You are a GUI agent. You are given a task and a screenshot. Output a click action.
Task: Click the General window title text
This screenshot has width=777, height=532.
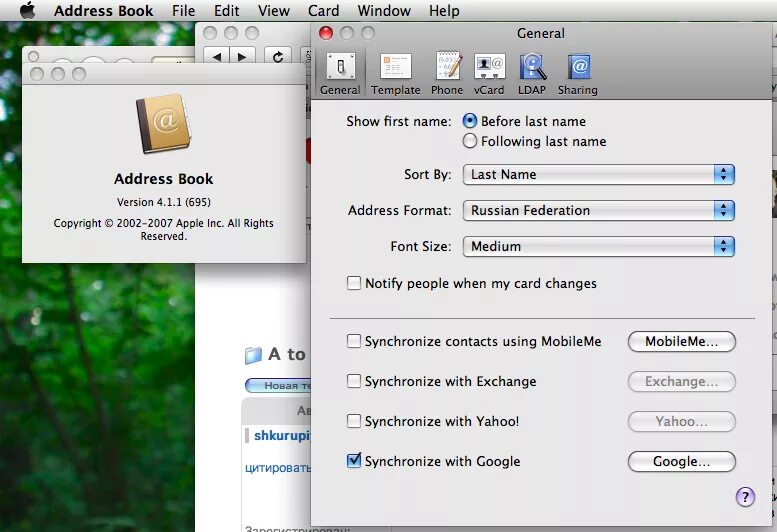click(541, 33)
